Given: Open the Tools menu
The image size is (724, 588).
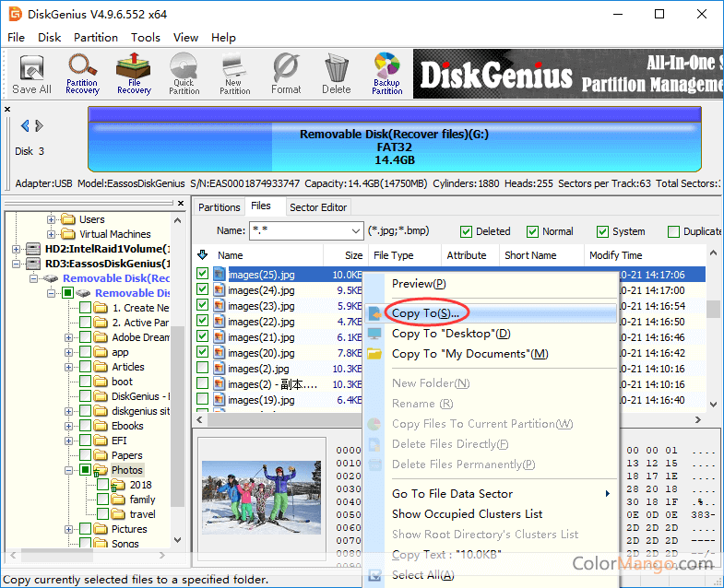Looking at the screenshot, I should click(146, 38).
